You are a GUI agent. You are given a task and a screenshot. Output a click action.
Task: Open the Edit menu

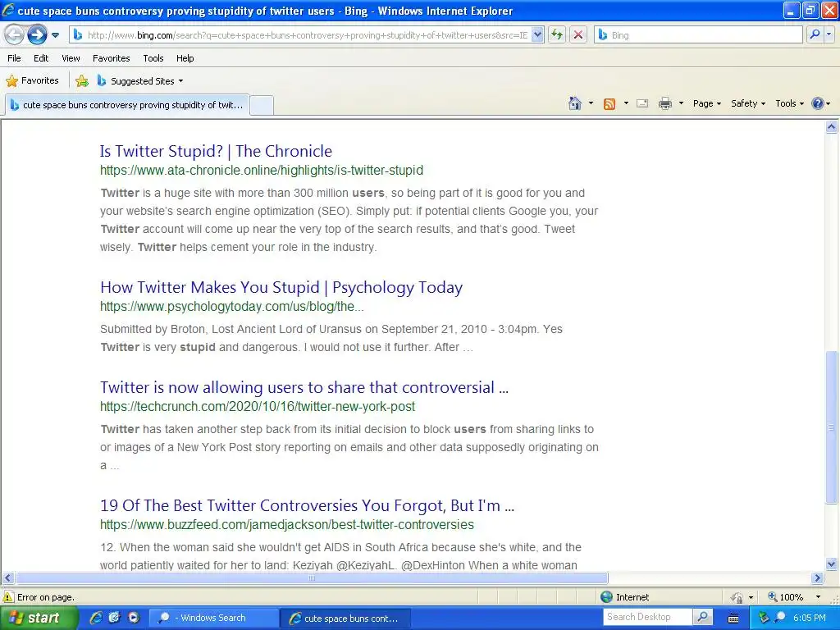[x=41, y=58]
